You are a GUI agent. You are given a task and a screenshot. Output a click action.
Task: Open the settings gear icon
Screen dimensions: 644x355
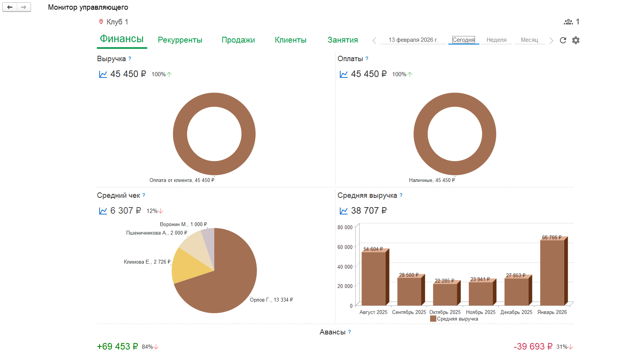tap(576, 40)
